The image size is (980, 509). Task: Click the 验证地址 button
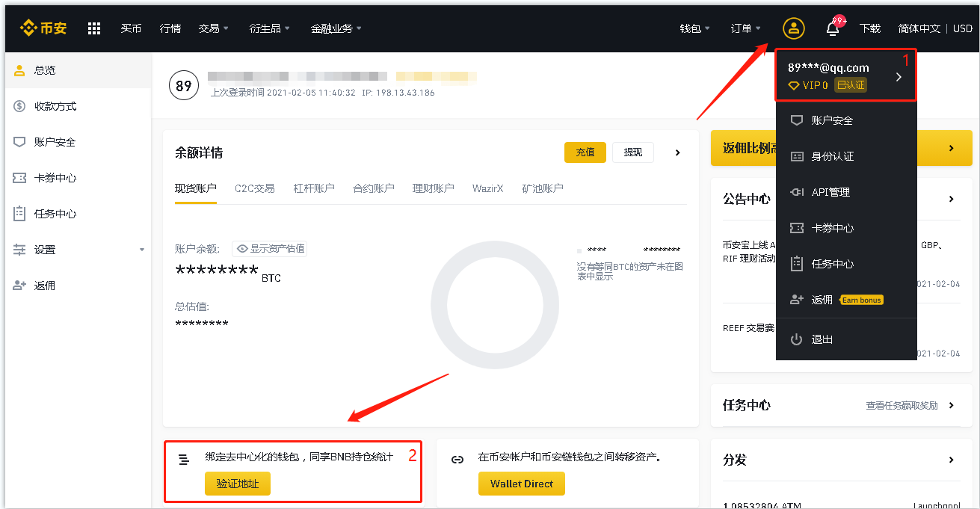pyautogui.click(x=238, y=484)
